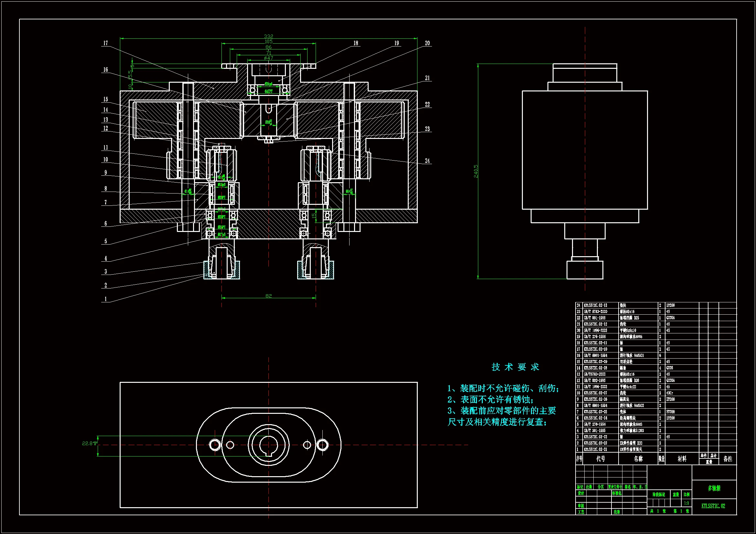756x534 pixels.
Task: Select the 技术要求 heading text
Action: tap(515, 367)
